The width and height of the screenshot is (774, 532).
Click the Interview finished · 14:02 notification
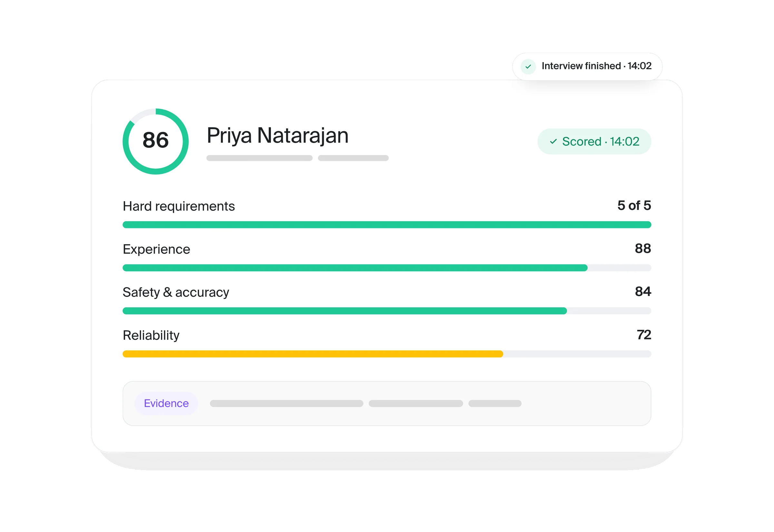tap(587, 66)
